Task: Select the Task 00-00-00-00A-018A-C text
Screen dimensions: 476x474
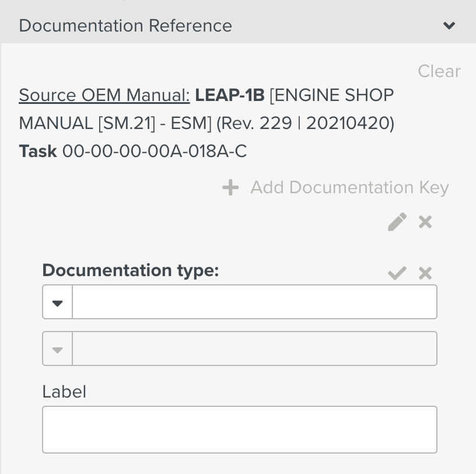Action: [x=133, y=151]
